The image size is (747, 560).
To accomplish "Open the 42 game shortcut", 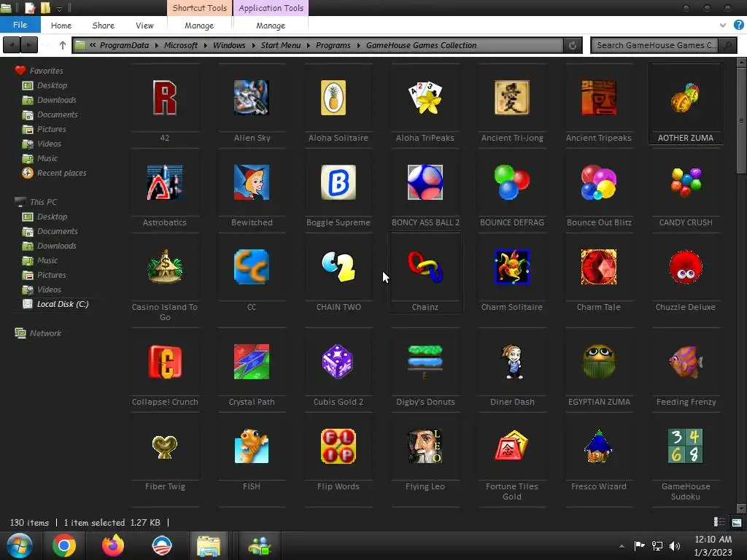I will [x=164, y=98].
